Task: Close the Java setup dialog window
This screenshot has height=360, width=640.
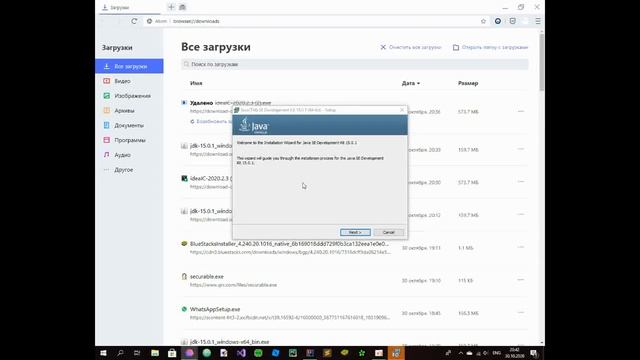Action: [402, 110]
